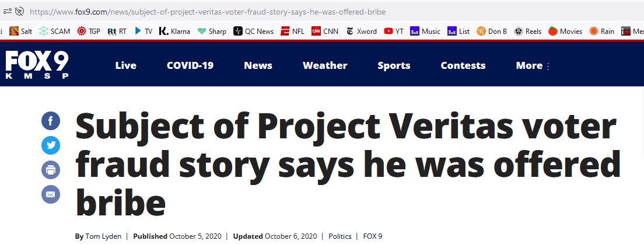
Task: Click the print article icon
Action: [x=51, y=170]
